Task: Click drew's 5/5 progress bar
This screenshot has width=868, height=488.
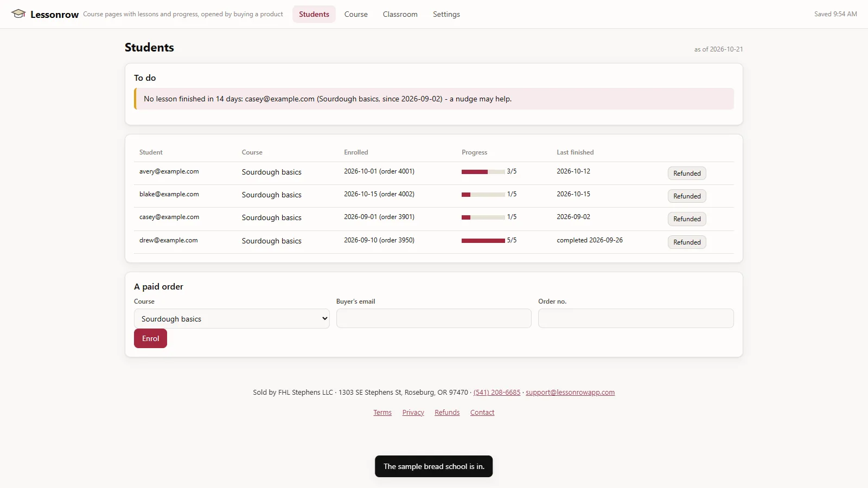Action: tap(483, 241)
